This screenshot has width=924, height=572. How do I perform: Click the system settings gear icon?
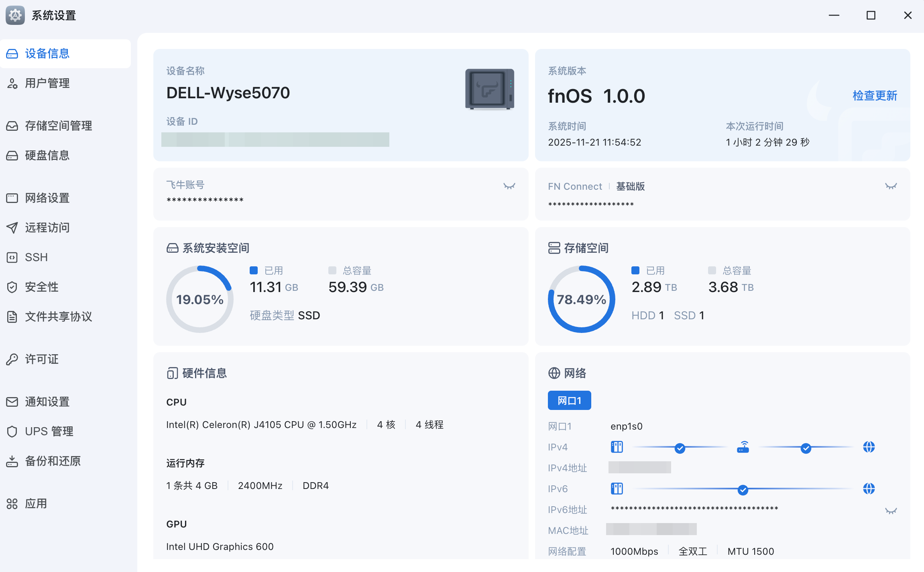15,15
